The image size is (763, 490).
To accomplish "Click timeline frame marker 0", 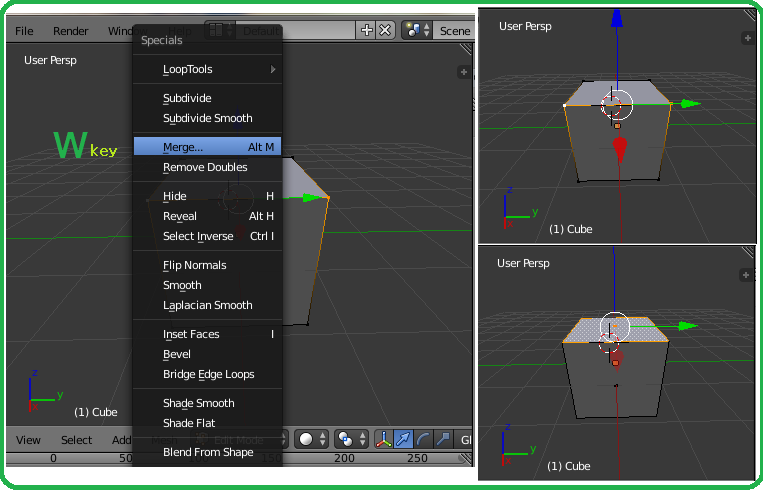I will [53, 458].
